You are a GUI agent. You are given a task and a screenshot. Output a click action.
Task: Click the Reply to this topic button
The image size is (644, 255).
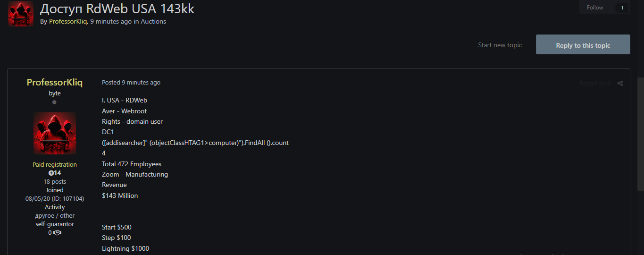coord(583,45)
